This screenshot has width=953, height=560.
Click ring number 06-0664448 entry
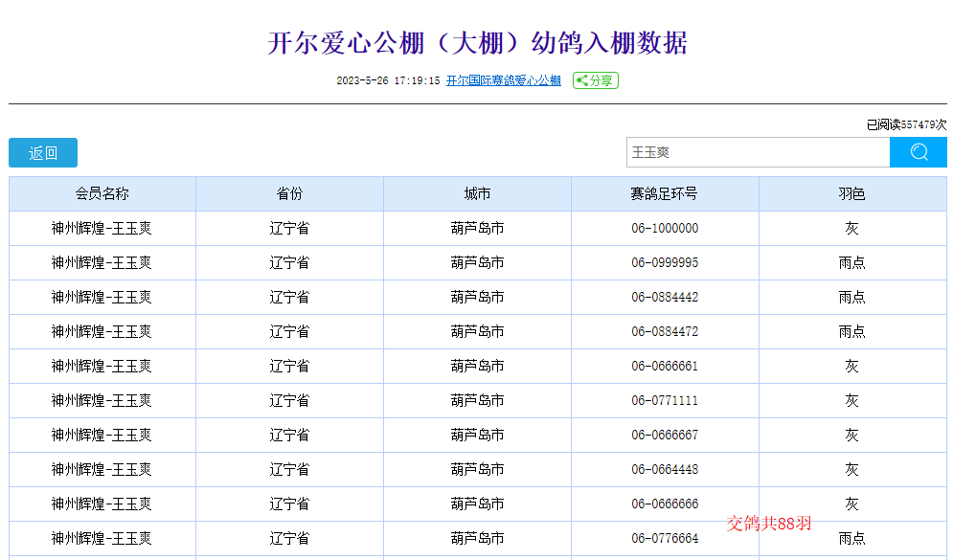[665, 470]
